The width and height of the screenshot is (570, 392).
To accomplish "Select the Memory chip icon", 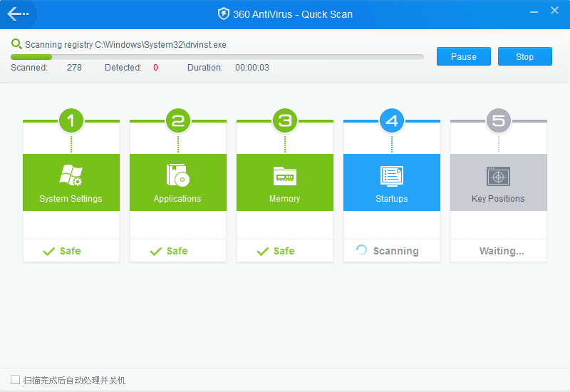I will click(284, 176).
